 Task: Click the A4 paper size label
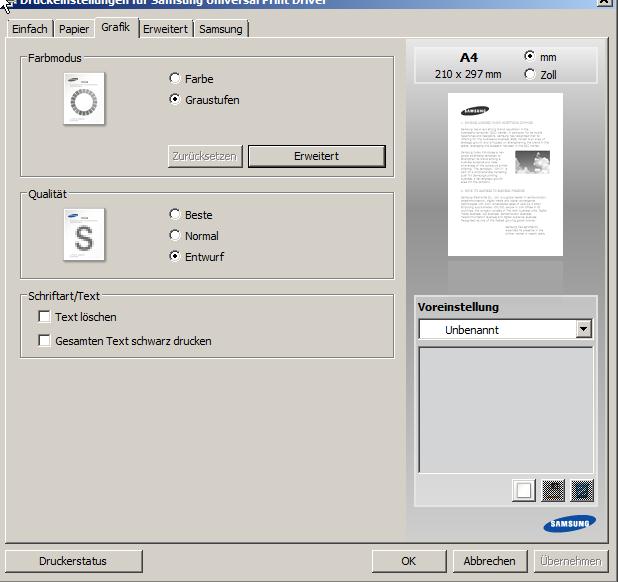pos(469,58)
